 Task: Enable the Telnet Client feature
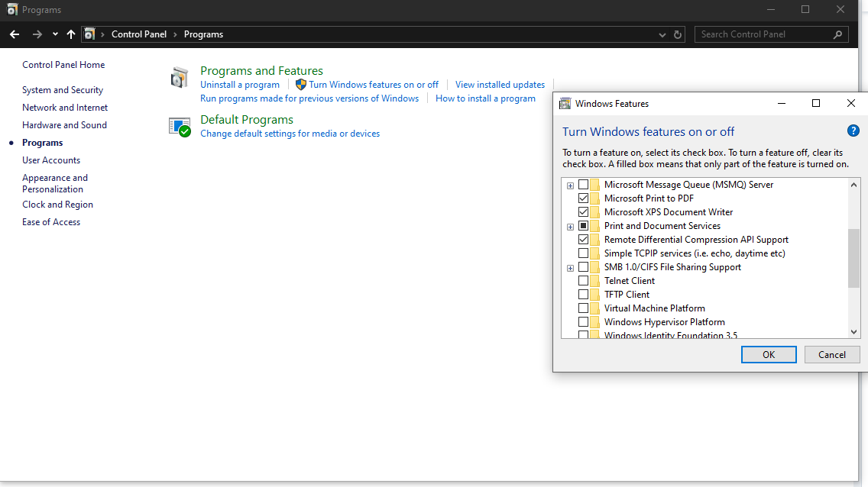point(584,280)
